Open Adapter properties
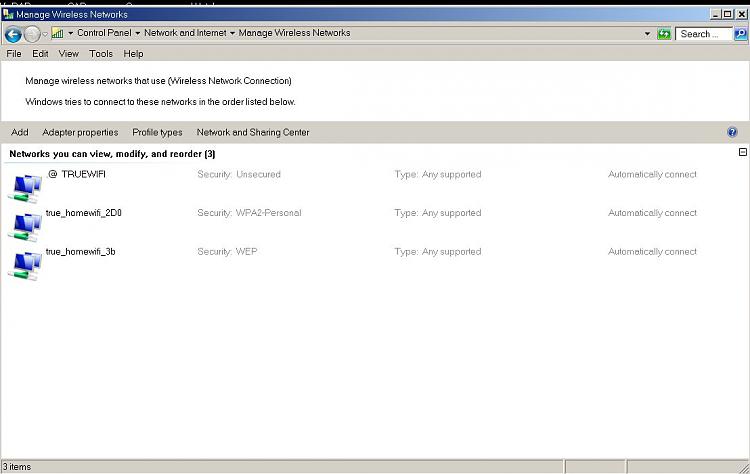Image resolution: width=750 pixels, height=474 pixels. (x=80, y=132)
